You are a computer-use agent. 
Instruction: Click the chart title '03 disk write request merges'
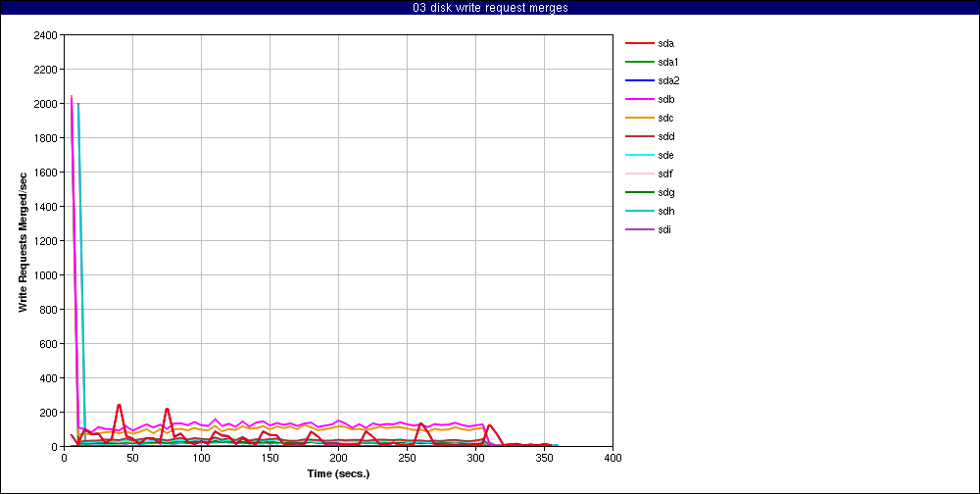pyautogui.click(x=490, y=8)
